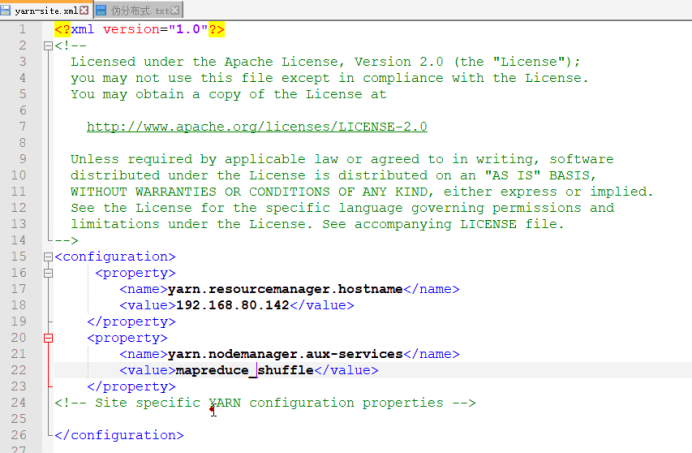Click the text yarn.nodemanager.aux-services

click(x=285, y=354)
